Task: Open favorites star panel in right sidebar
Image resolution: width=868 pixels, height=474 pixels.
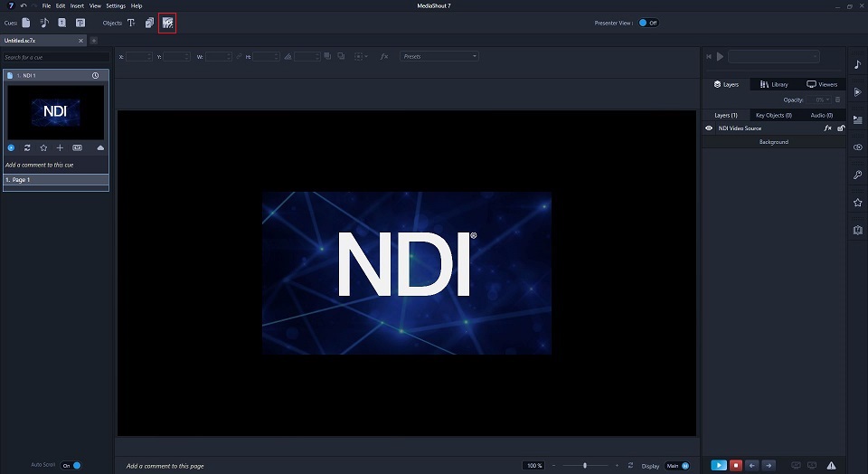Action: click(857, 203)
